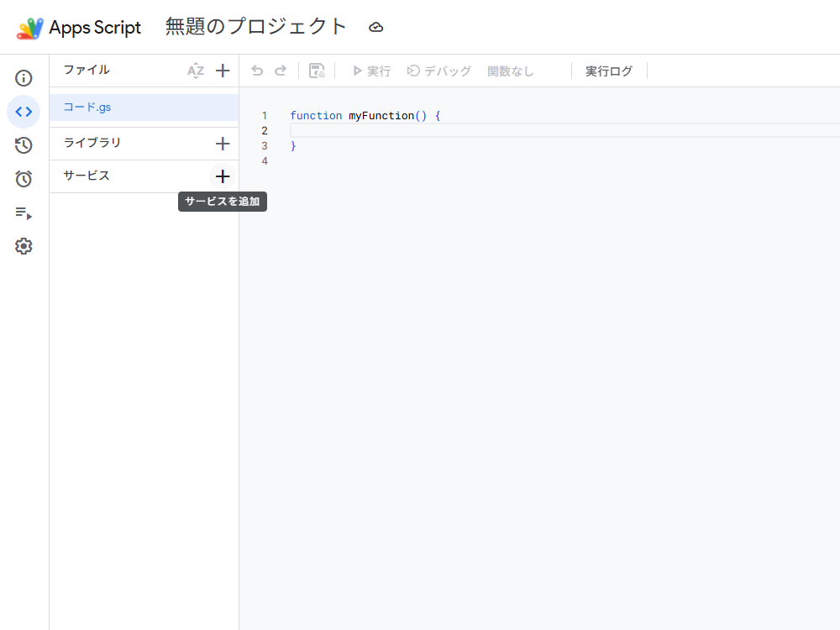The width and height of the screenshot is (840, 630).
Task: Open the 実行ログ execution log
Action: [608, 71]
